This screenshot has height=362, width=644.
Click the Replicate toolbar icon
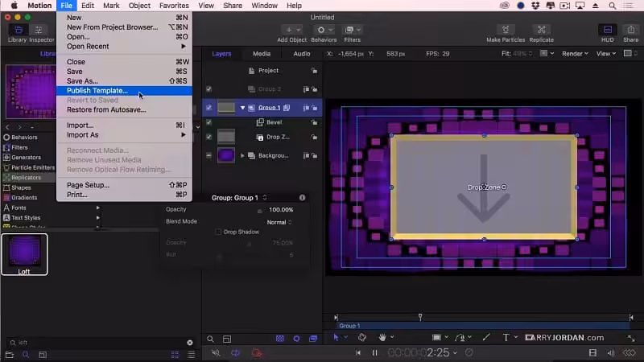click(x=541, y=30)
